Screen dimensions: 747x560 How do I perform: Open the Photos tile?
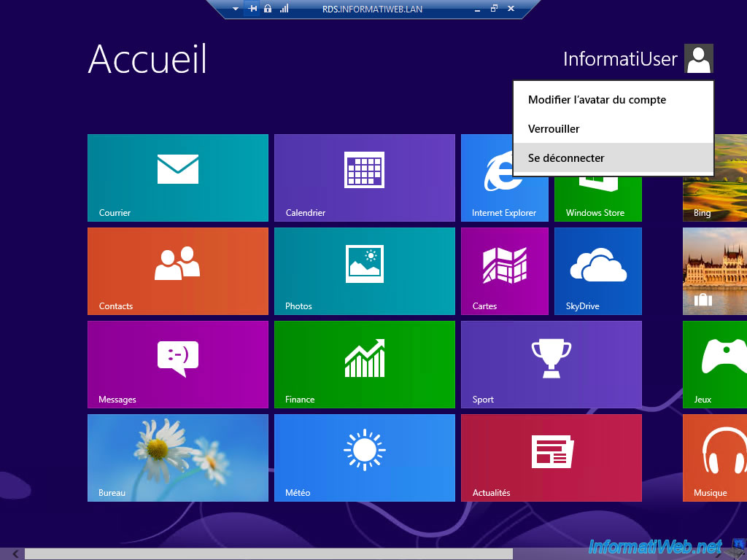pos(365,271)
